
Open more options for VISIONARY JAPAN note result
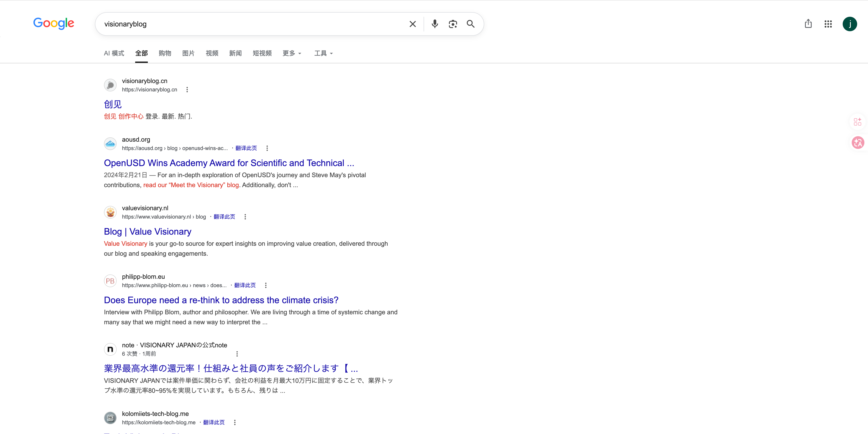237,354
